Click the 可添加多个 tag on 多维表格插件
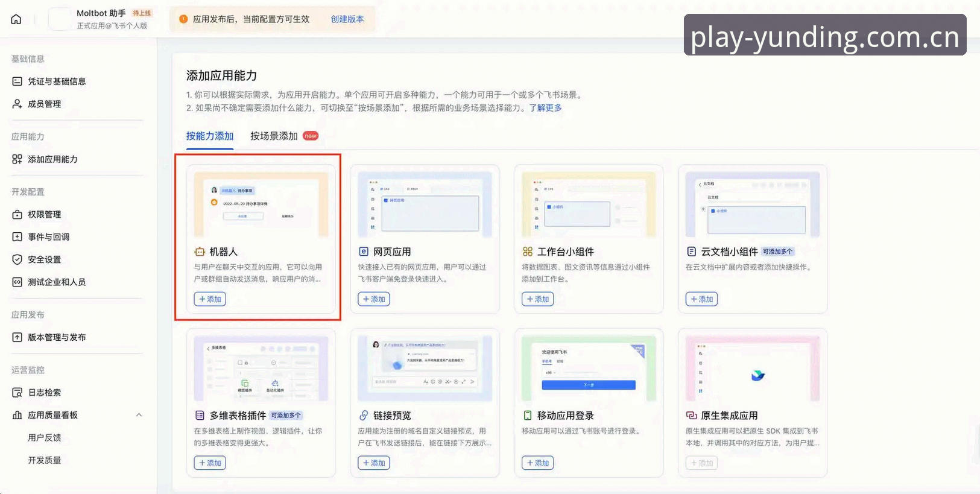 coord(286,416)
